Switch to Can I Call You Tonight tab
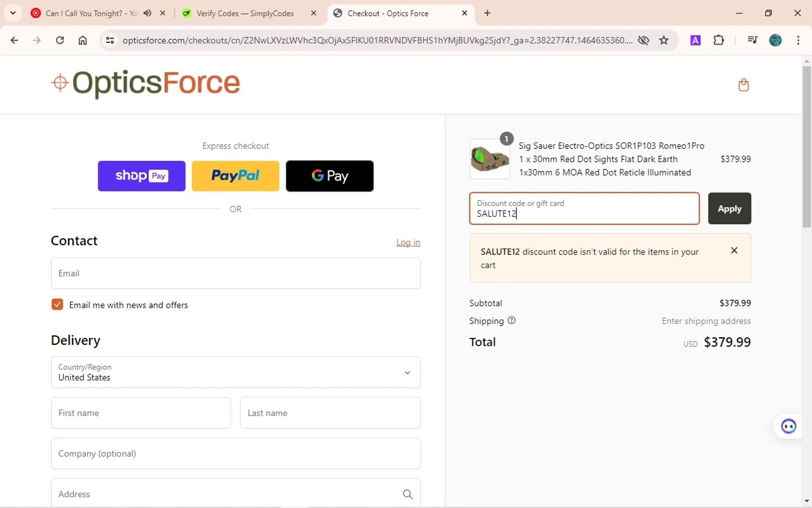The height and width of the screenshot is (508, 812). pos(91,13)
